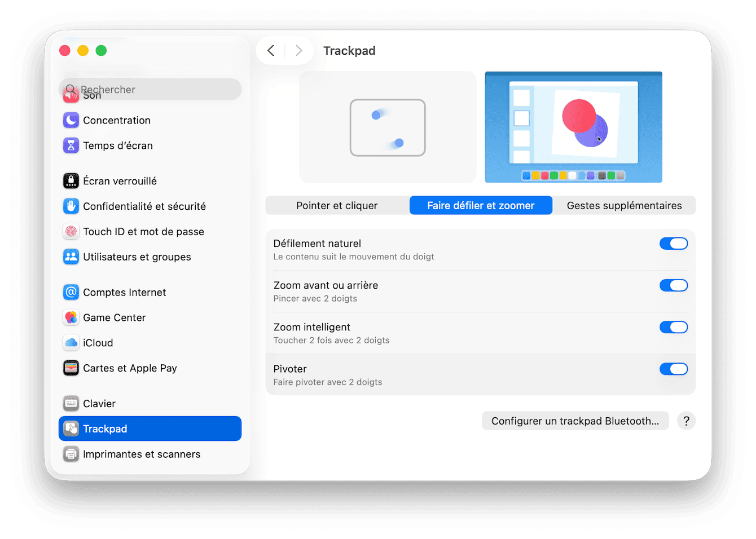The width and height of the screenshot is (756, 539).
Task: Switch to the Pointer et cliquer tab
Action: pyautogui.click(x=337, y=205)
